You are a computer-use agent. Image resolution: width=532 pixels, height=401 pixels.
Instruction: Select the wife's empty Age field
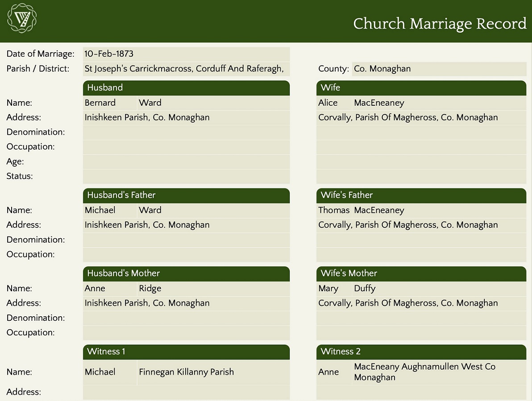(x=421, y=161)
